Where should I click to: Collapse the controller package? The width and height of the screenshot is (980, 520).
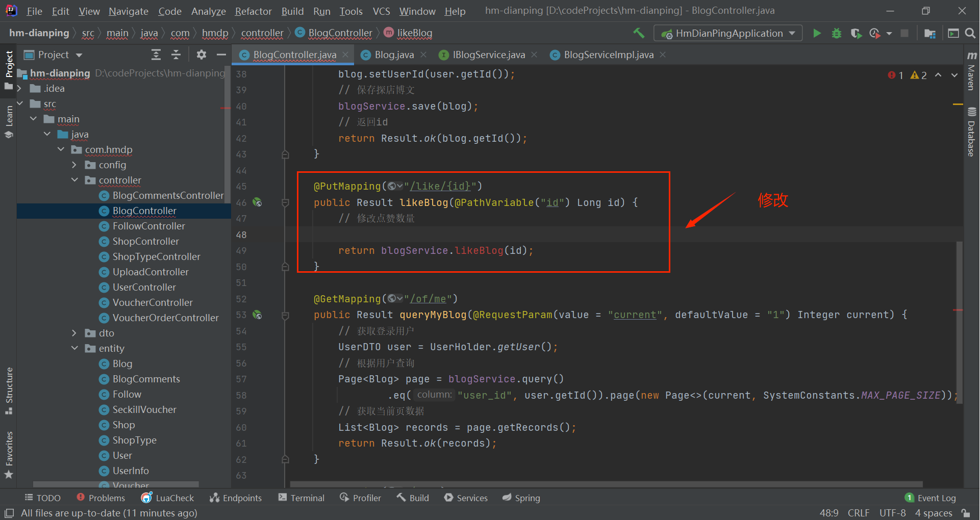click(x=74, y=180)
